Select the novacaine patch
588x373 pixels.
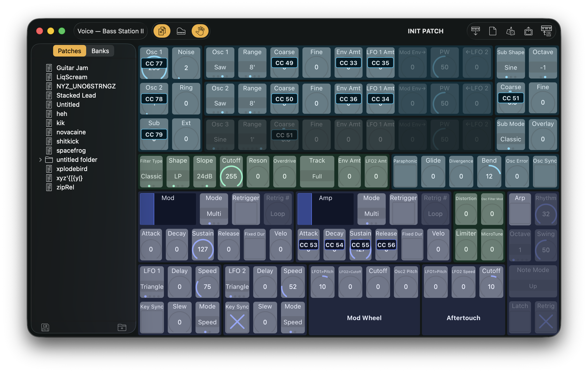[71, 132]
